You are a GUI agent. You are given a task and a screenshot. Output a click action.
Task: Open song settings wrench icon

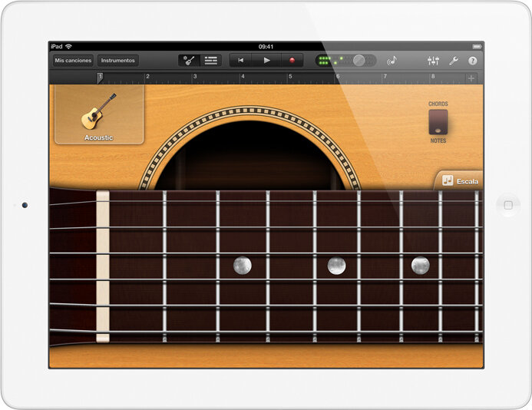453,61
